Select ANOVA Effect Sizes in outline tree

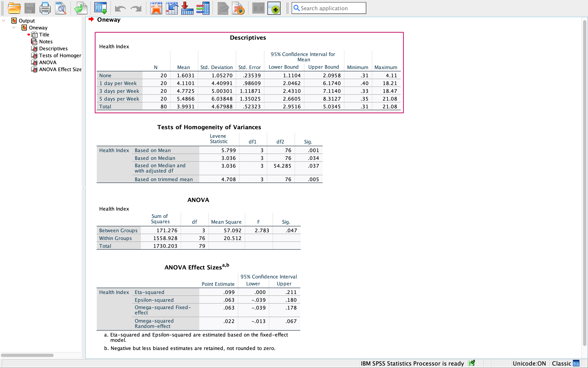60,69
